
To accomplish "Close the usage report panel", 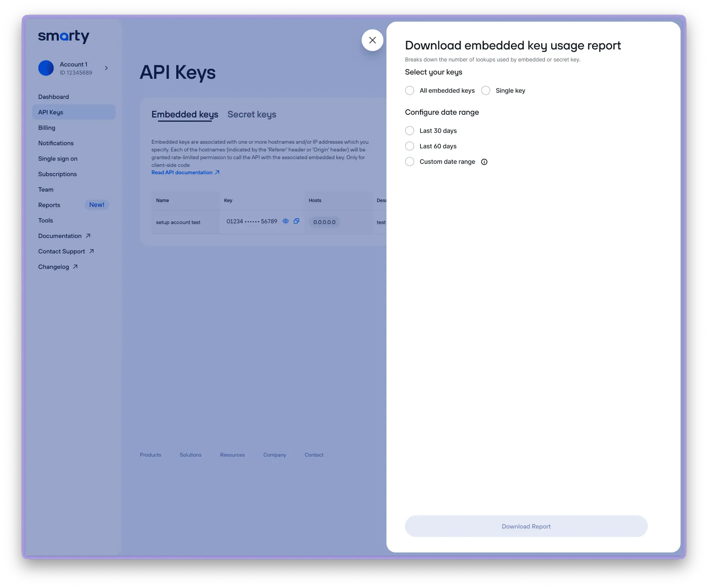I will [x=372, y=40].
